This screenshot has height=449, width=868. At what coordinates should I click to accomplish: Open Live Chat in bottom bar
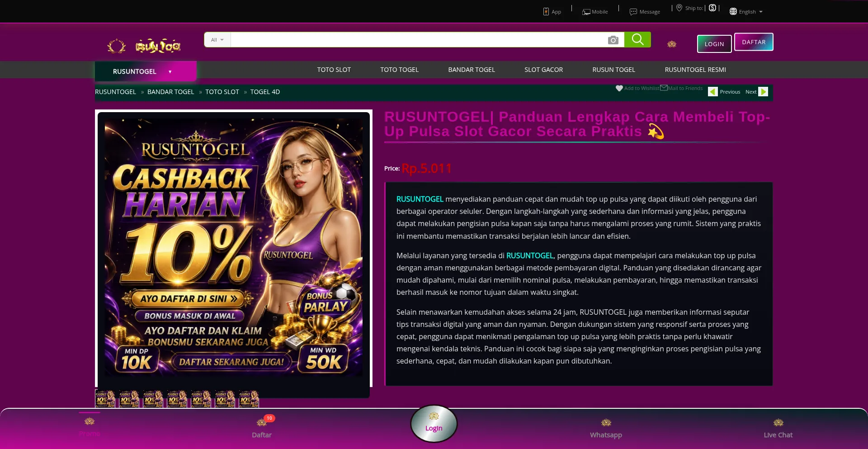coord(778,428)
